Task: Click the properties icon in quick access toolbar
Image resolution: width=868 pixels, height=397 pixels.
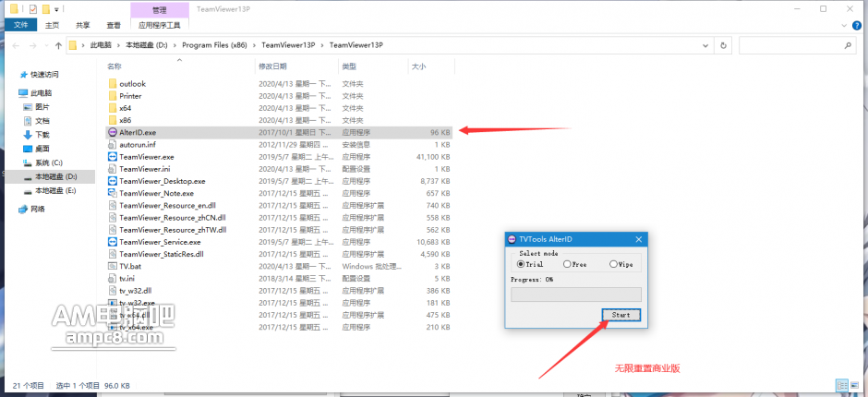Action: (32, 9)
